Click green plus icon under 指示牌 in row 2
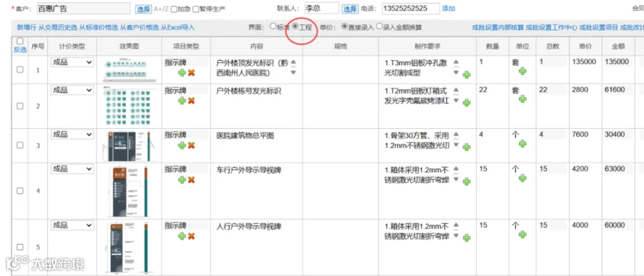This screenshot has height=276, width=644. tap(182, 101)
